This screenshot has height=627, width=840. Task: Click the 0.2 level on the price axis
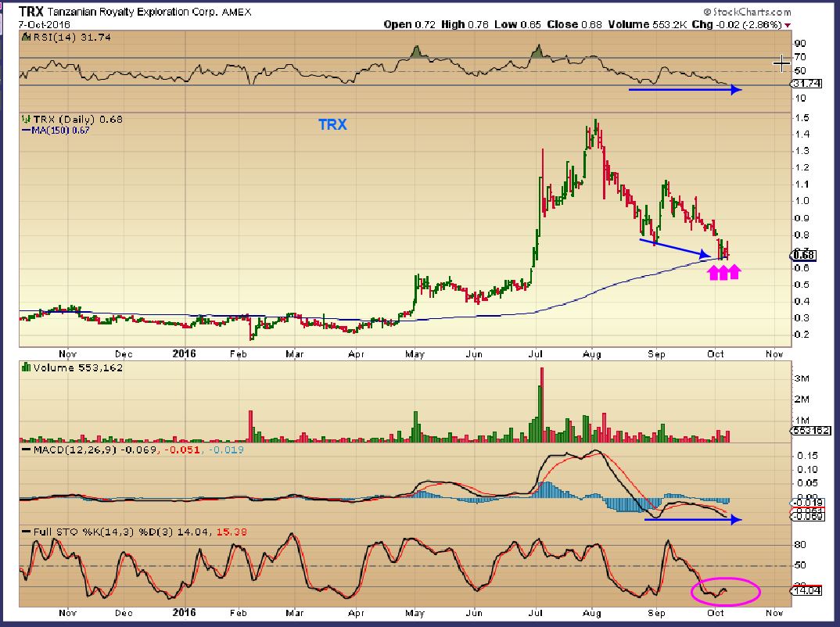point(802,335)
